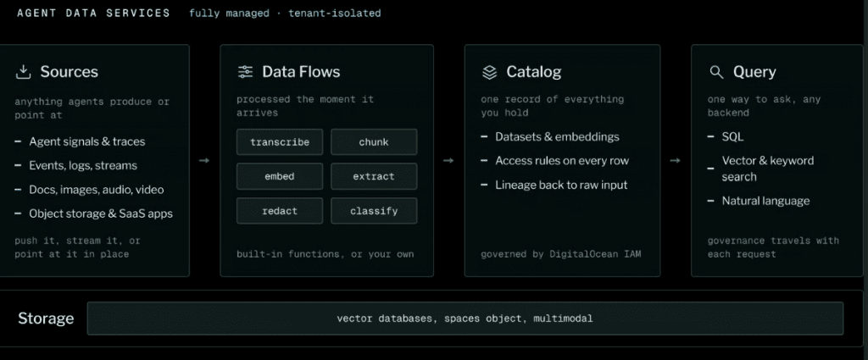Image resolution: width=868 pixels, height=360 pixels.
Task: Click the arrow between Data Flows and Catalog
Action: (448, 160)
